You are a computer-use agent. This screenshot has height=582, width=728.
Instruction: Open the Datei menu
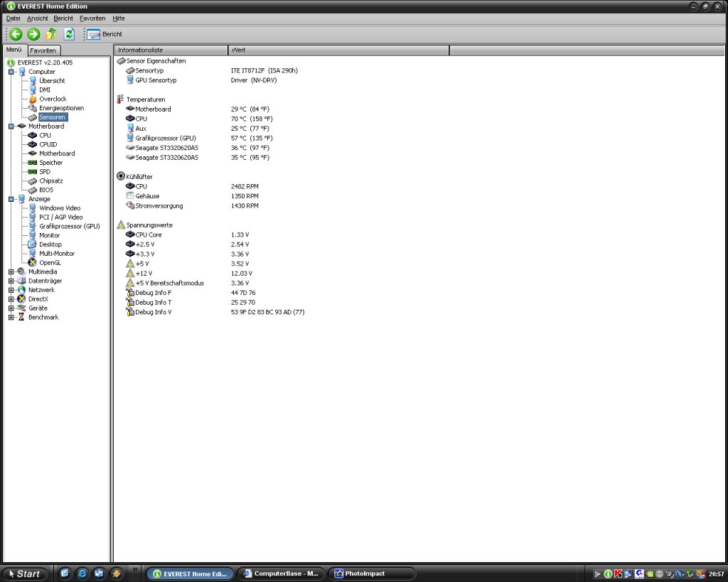[13, 18]
